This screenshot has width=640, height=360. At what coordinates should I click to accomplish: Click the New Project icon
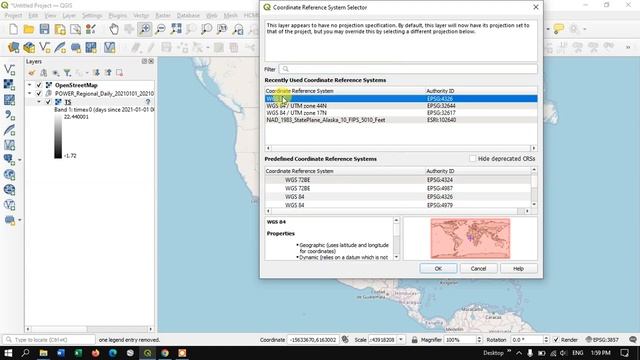click(13, 29)
